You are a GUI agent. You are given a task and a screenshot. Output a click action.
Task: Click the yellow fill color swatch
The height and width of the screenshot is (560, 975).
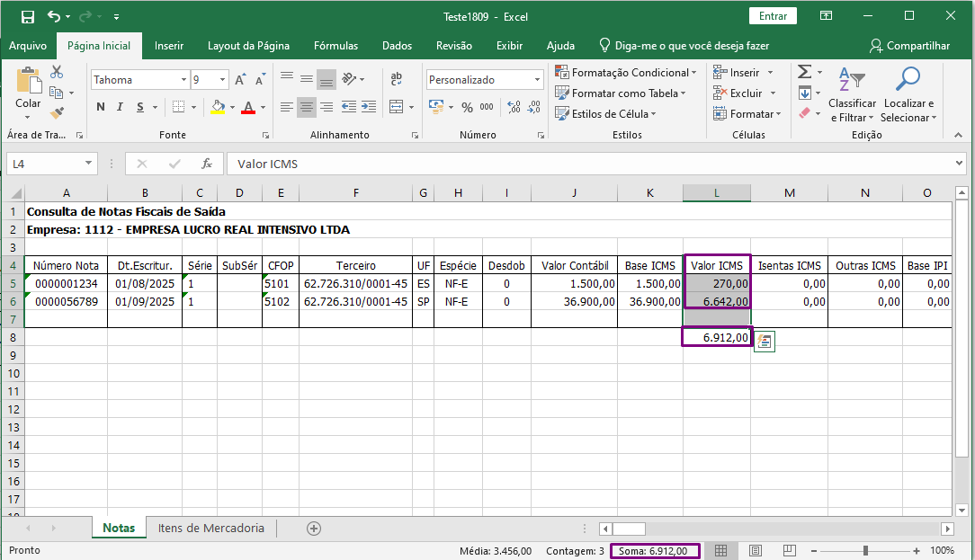[217, 108]
